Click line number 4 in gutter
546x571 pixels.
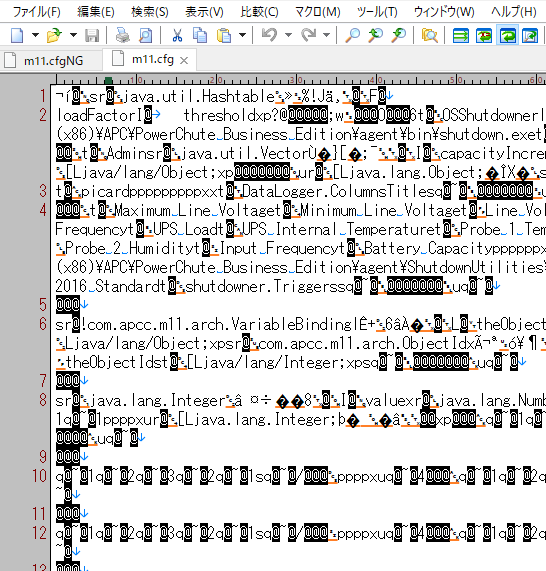[x=43, y=210]
